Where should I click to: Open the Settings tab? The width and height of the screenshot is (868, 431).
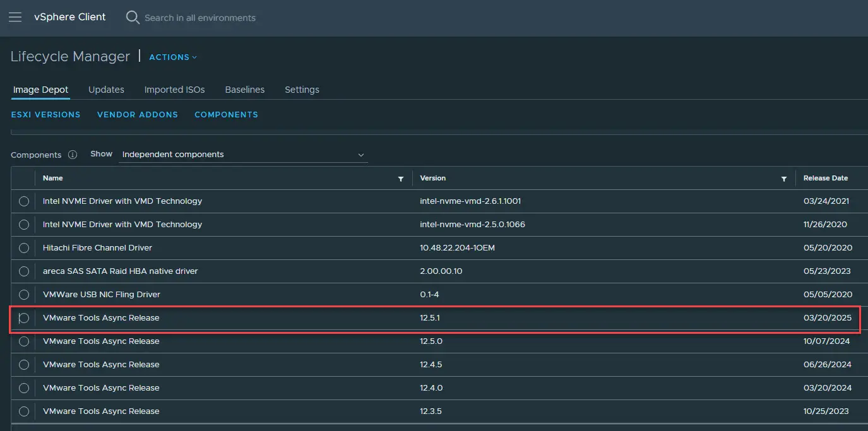(302, 90)
